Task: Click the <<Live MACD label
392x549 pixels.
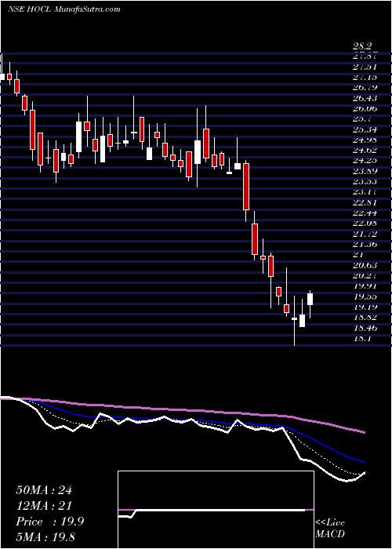Action: (x=330, y=529)
